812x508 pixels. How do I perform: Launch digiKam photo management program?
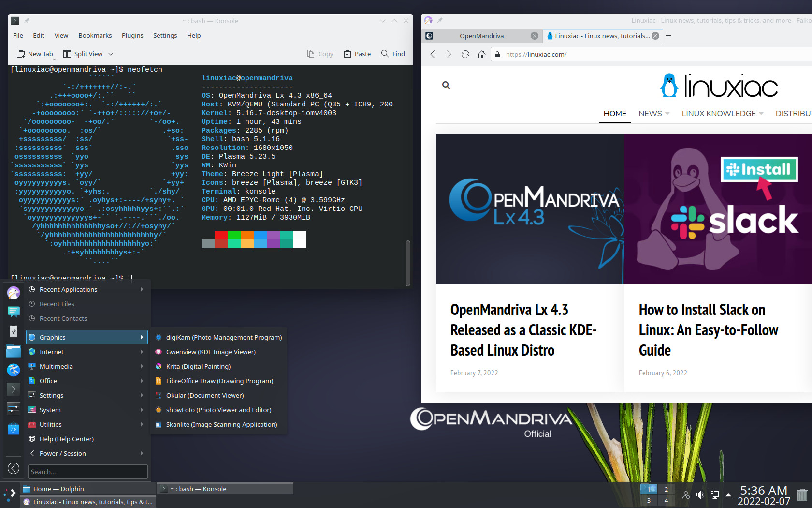(x=219, y=337)
